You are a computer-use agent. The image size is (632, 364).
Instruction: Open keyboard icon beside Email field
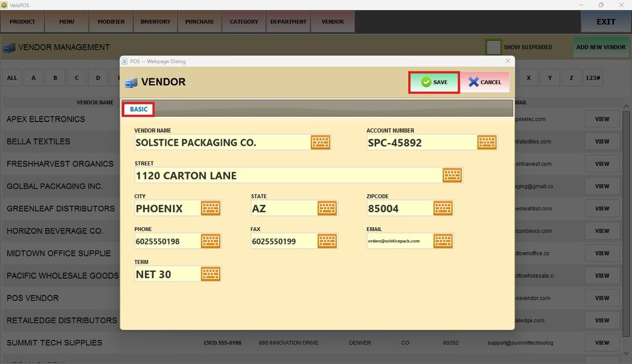point(443,241)
